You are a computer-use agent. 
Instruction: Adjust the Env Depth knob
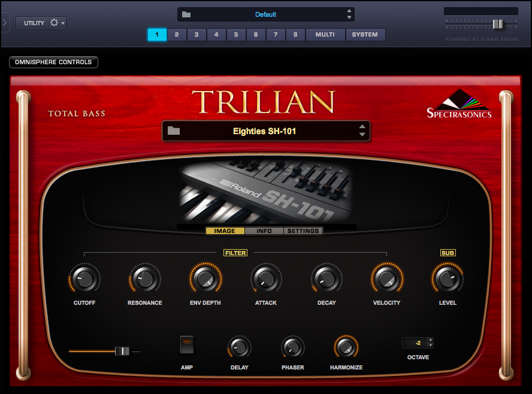point(205,278)
